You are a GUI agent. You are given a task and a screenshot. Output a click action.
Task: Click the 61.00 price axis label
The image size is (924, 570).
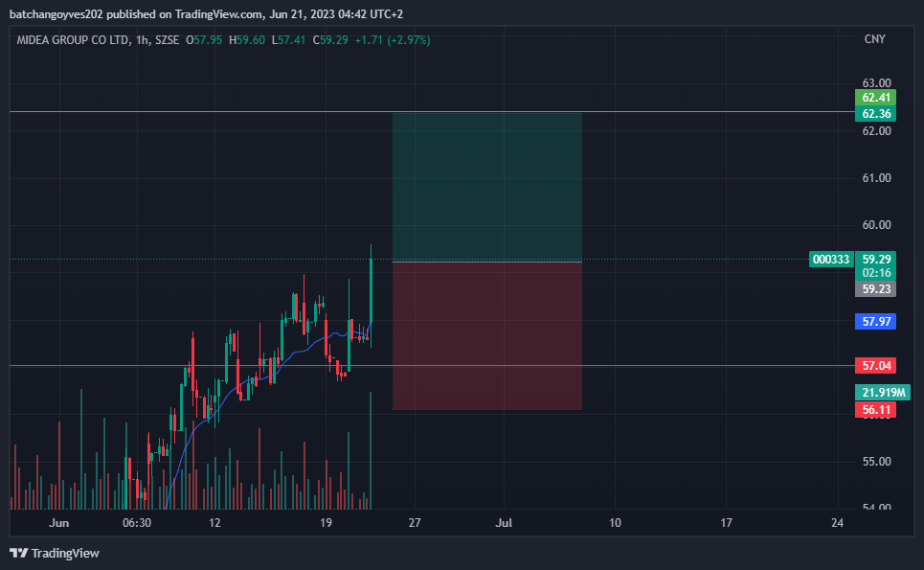(x=876, y=178)
